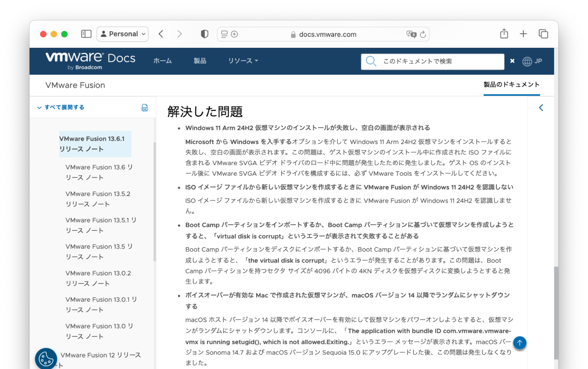Open the cookie settings round icon
Screen dimensions: 588x369
point(46,359)
